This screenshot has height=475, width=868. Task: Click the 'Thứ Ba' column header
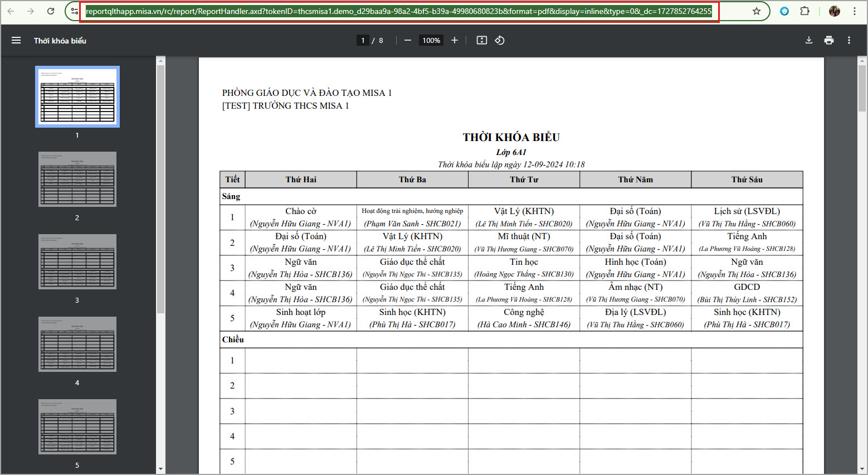coord(412,180)
